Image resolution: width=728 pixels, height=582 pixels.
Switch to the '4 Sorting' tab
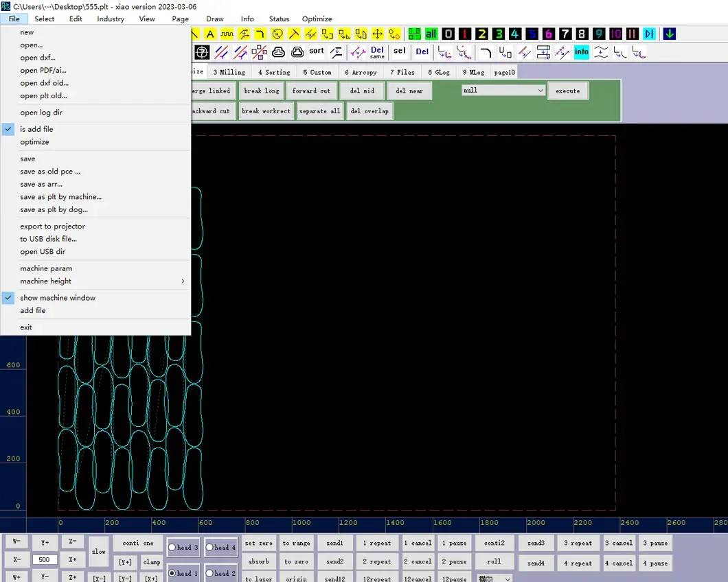pos(273,71)
